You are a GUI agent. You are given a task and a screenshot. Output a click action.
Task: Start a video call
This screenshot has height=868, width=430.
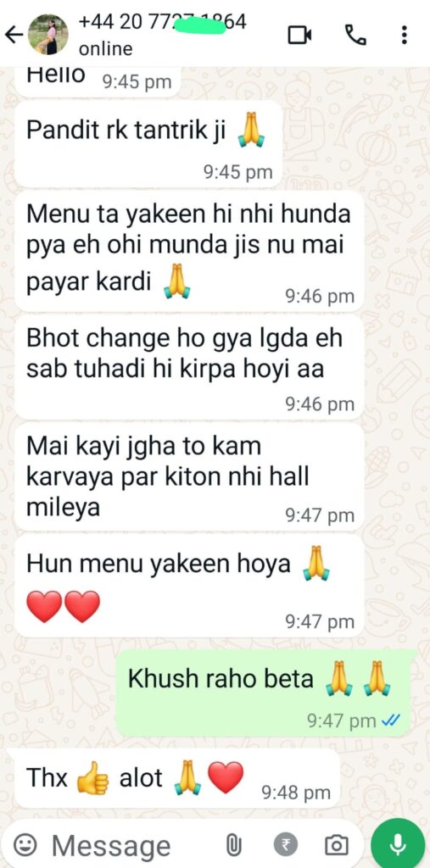(x=299, y=35)
